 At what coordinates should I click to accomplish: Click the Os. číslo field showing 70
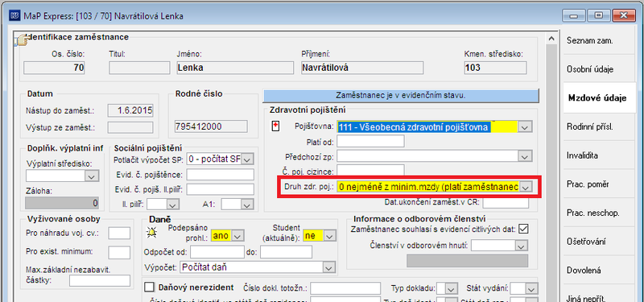tap(54, 68)
